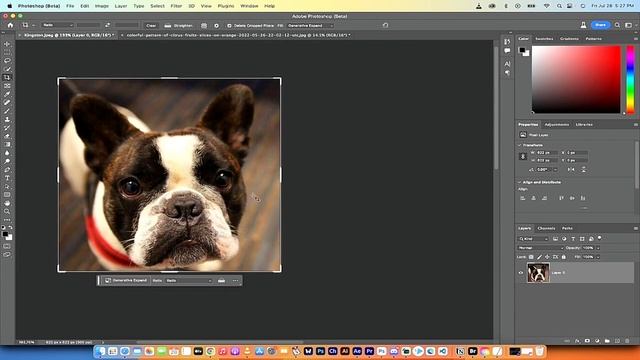Viewport: 640px width, 360px height.
Task: Open layer blend mode Normal dropdown
Action: 540,248
